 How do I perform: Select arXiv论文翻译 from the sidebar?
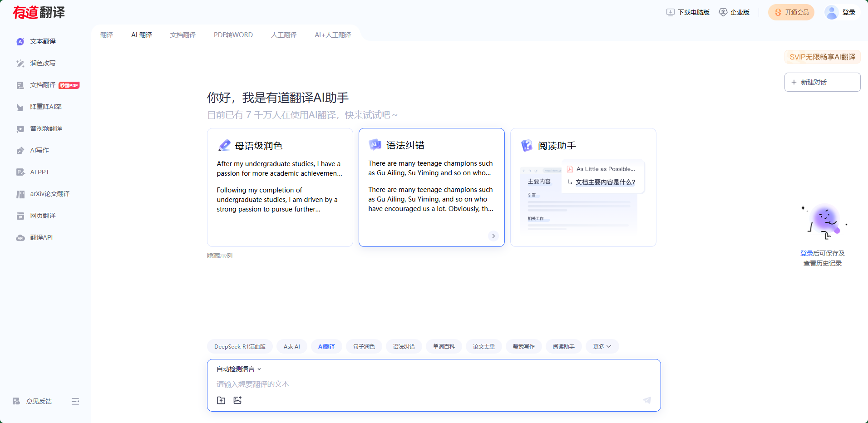[x=49, y=194]
